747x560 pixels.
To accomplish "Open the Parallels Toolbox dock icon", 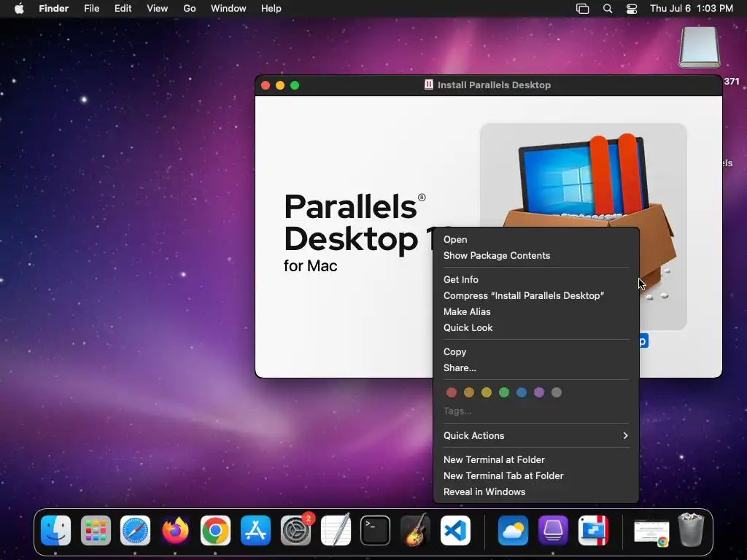I will 593,530.
